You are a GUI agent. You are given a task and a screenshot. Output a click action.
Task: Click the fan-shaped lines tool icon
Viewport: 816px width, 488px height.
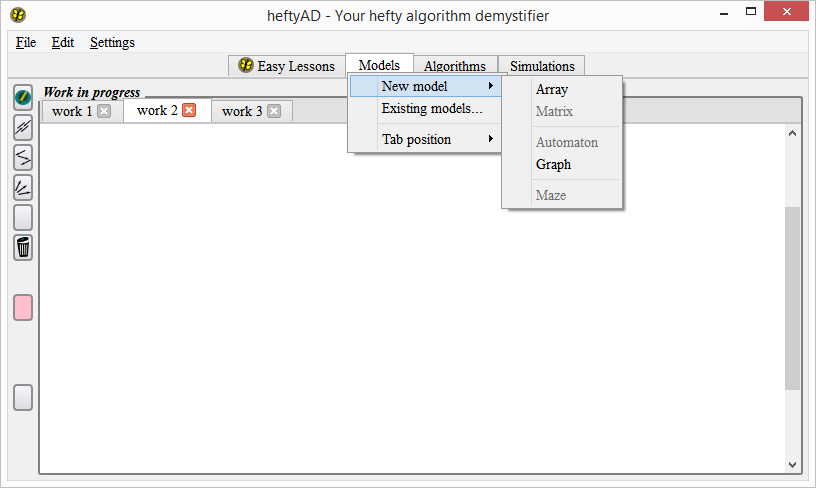(x=22, y=187)
